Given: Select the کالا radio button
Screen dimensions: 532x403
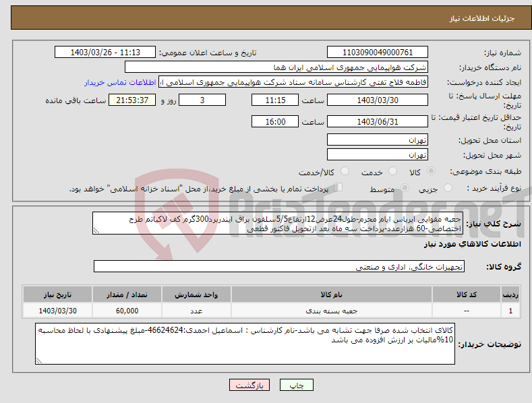Looking at the screenshot, I should click(x=432, y=171).
